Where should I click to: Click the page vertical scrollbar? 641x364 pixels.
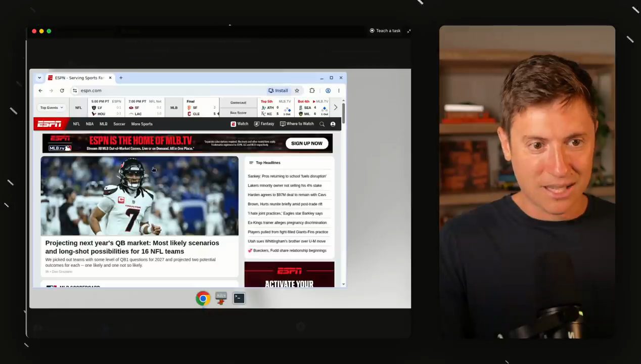[x=344, y=112]
